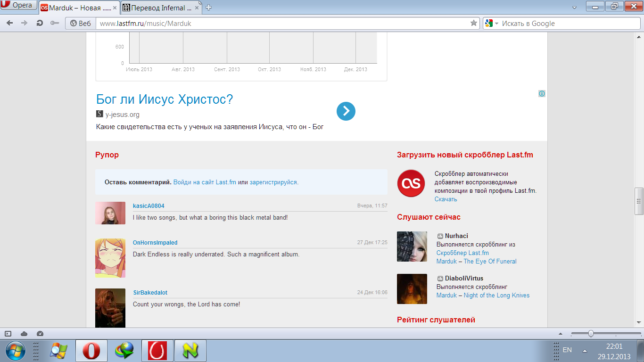Open OnHornsImpaled user profile link

click(155, 243)
